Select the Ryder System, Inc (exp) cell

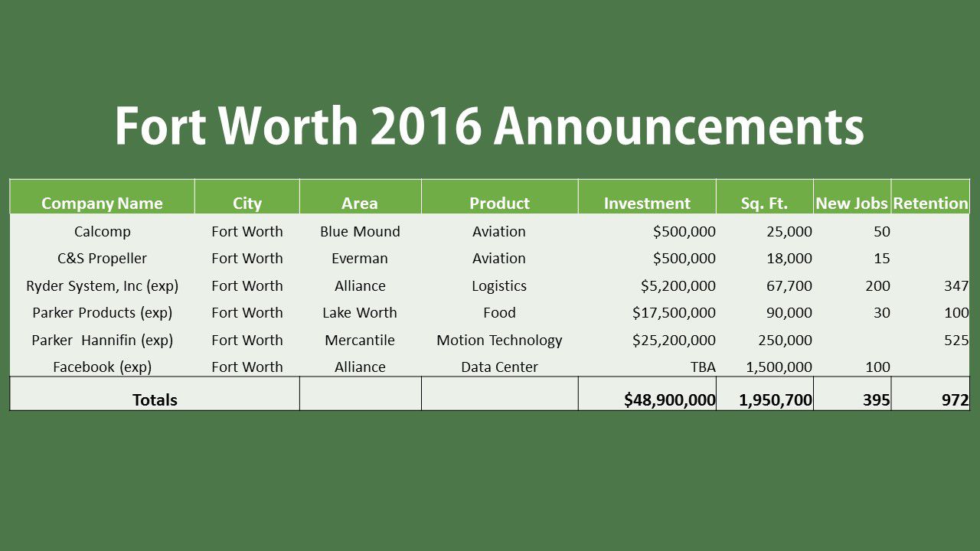[103, 285]
